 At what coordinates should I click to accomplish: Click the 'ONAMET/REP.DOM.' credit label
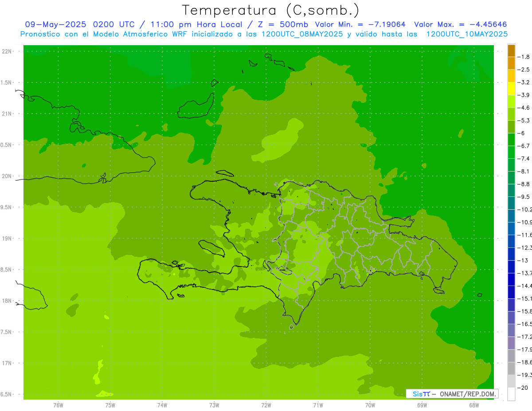pyautogui.click(x=467, y=394)
